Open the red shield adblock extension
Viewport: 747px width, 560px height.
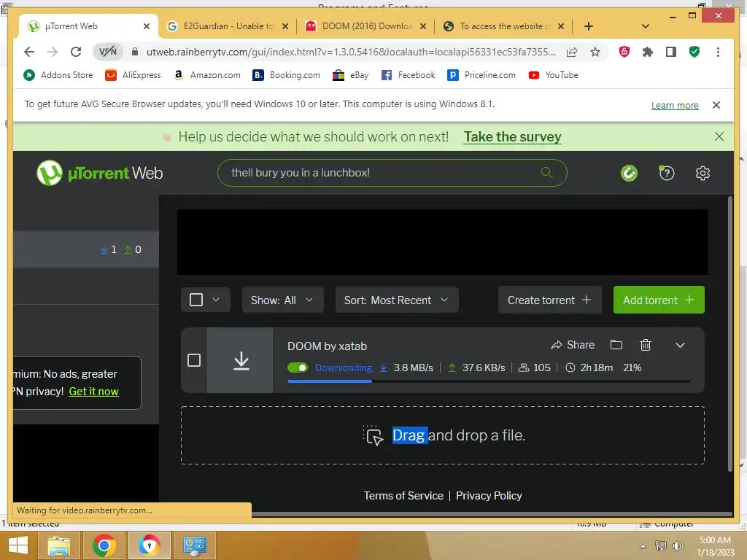624,52
